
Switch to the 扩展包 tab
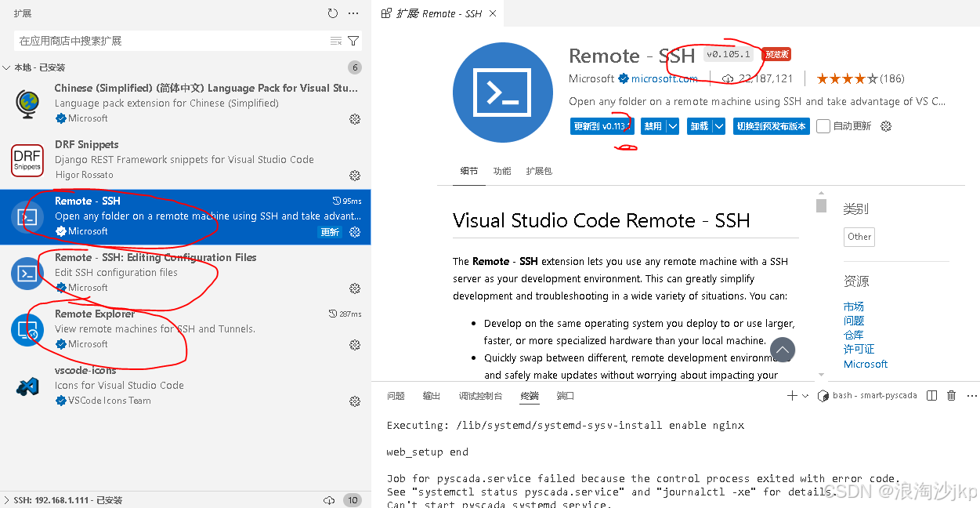539,171
